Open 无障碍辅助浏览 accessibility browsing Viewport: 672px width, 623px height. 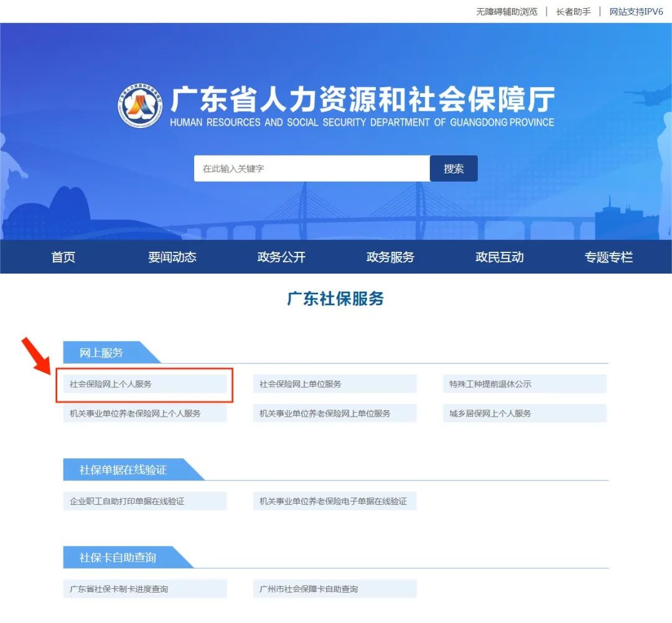point(506,11)
